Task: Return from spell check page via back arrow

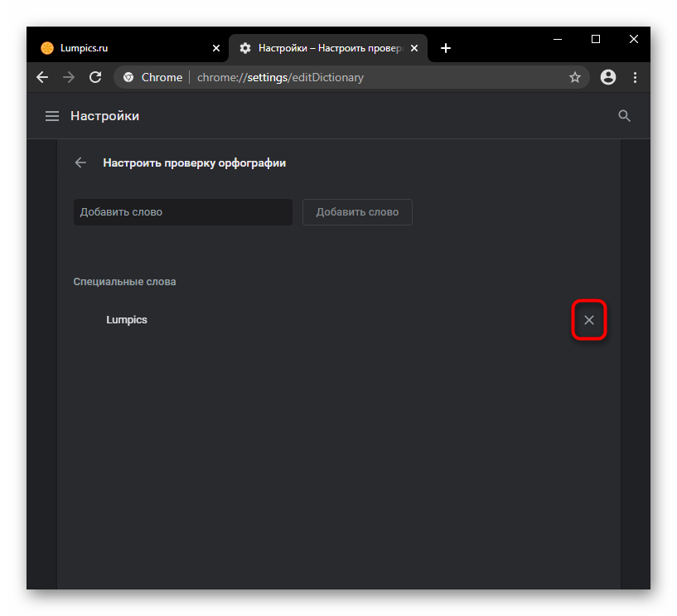Action: 80,163
